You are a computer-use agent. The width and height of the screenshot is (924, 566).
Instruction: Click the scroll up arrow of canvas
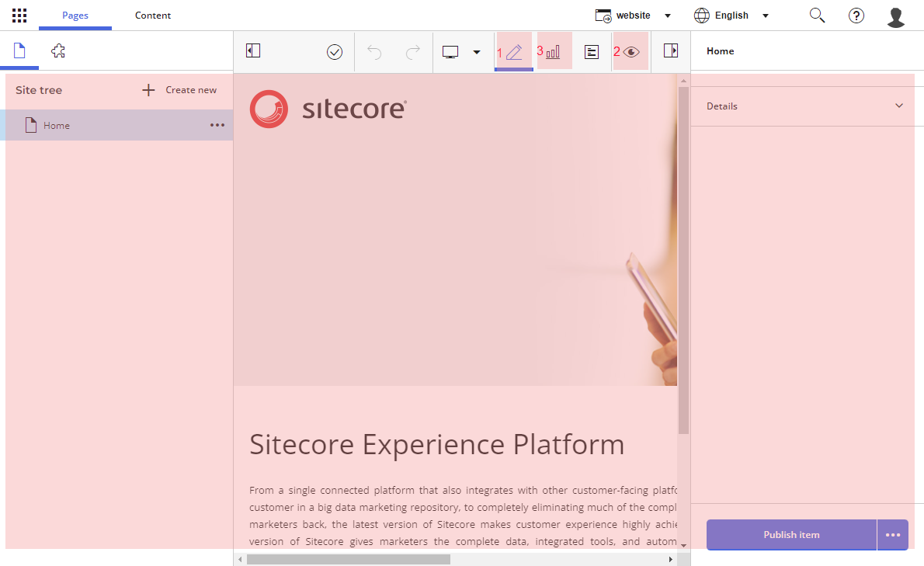pos(683,81)
